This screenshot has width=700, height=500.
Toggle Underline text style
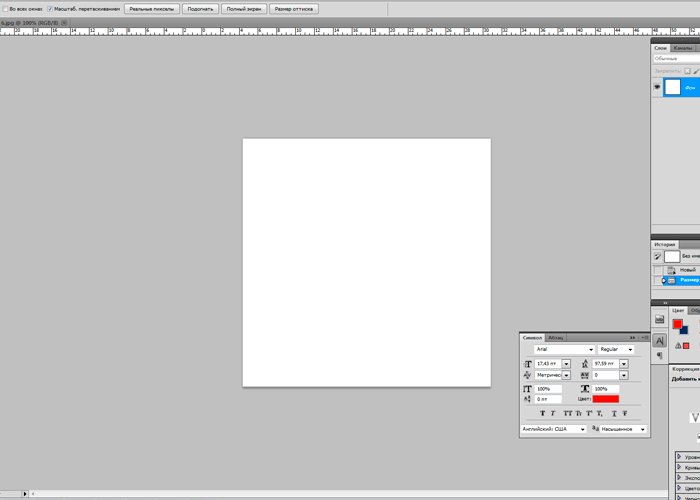tap(613, 412)
